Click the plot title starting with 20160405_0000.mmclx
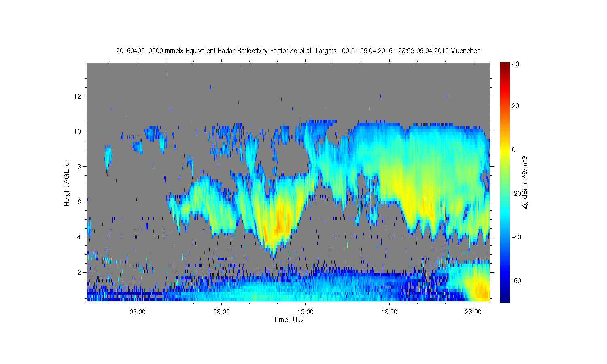The height and width of the screenshot is (364, 607). pyautogui.click(x=298, y=51)
